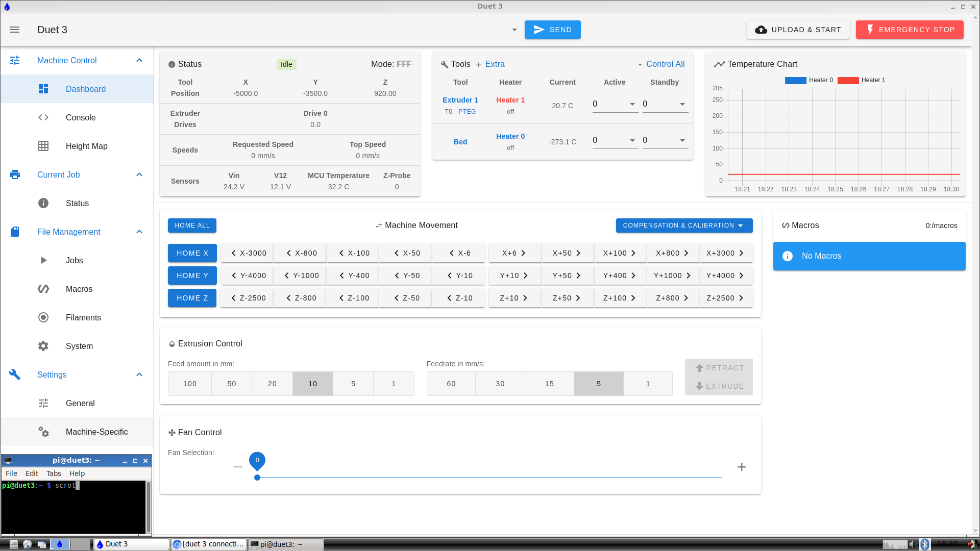Image resolution: width=980 pixels, height=551 pixels.
Task: Click Upload & Start button
Action: coord(798,30)
